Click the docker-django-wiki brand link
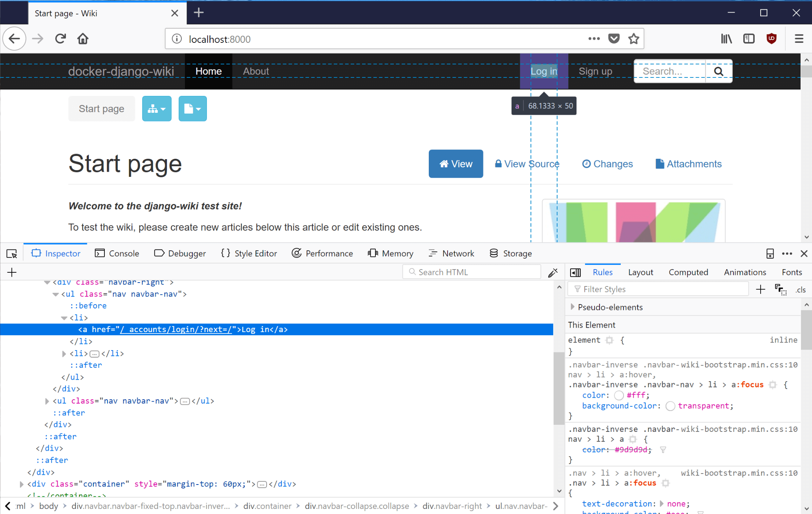This screenshot has height=514, width=812. point(121,71)
